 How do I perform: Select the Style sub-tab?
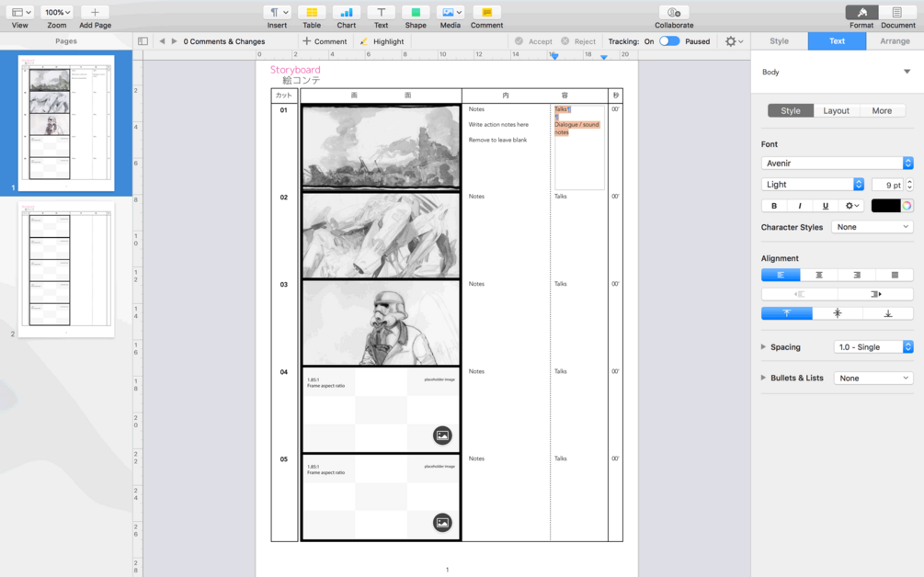[791, 110]
